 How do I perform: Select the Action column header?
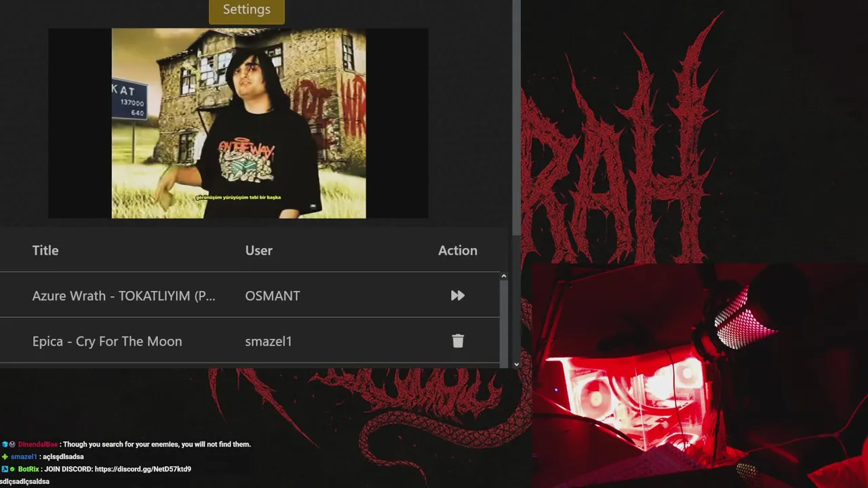click(x=458, y=250)
